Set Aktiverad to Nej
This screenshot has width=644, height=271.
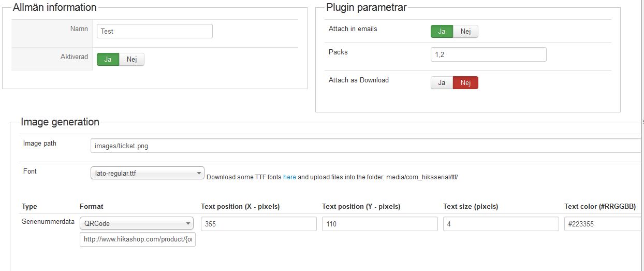pyautogui.click(x=132, y=59)
